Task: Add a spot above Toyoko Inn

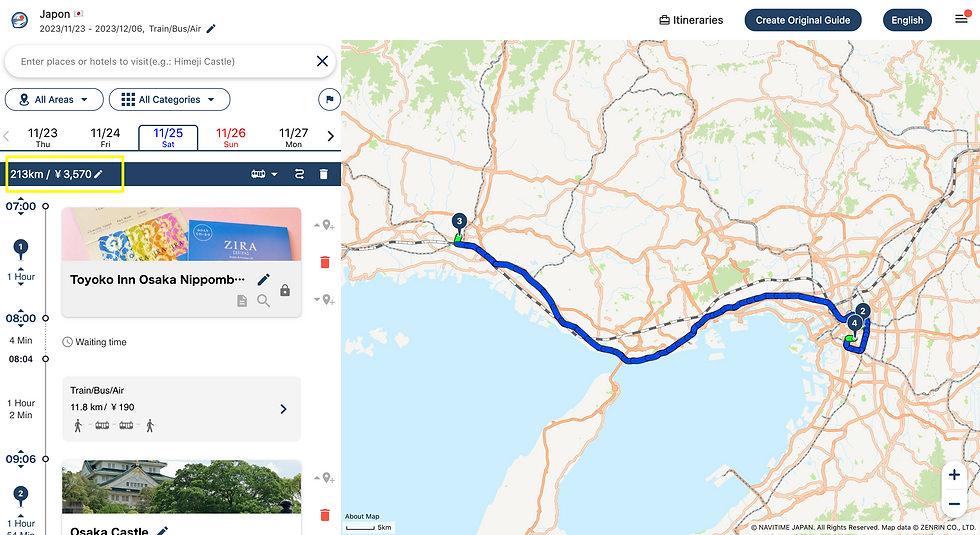Action: (325, 225)
